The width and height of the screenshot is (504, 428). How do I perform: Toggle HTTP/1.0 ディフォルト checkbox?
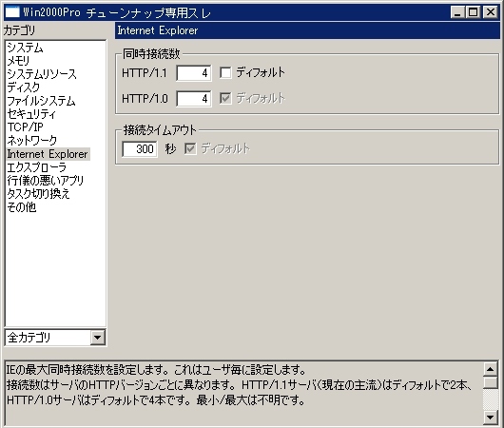pyautogui.click(x=225, y=98)
